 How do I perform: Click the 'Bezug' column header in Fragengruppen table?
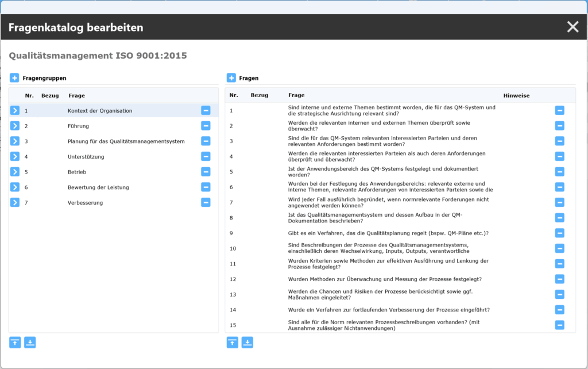click(x=50, y=95)
